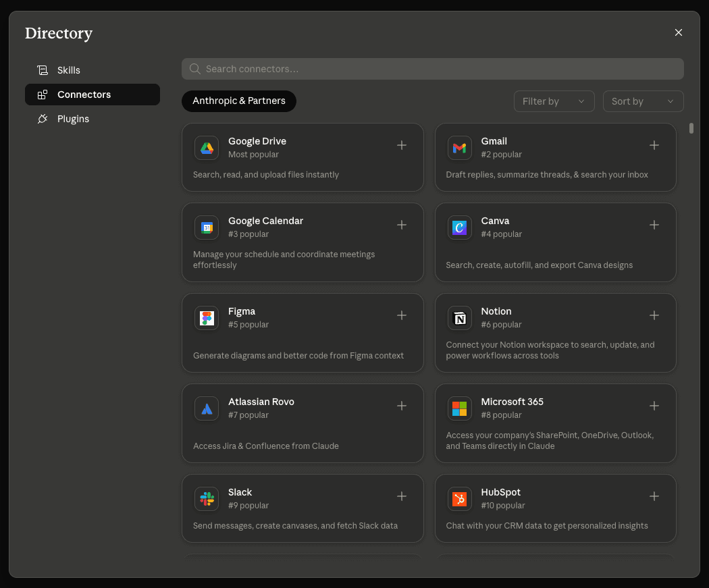Viewport: 709px width, 588px height.
Task: Go to the Plugins section
Action: tap(93, 119)
